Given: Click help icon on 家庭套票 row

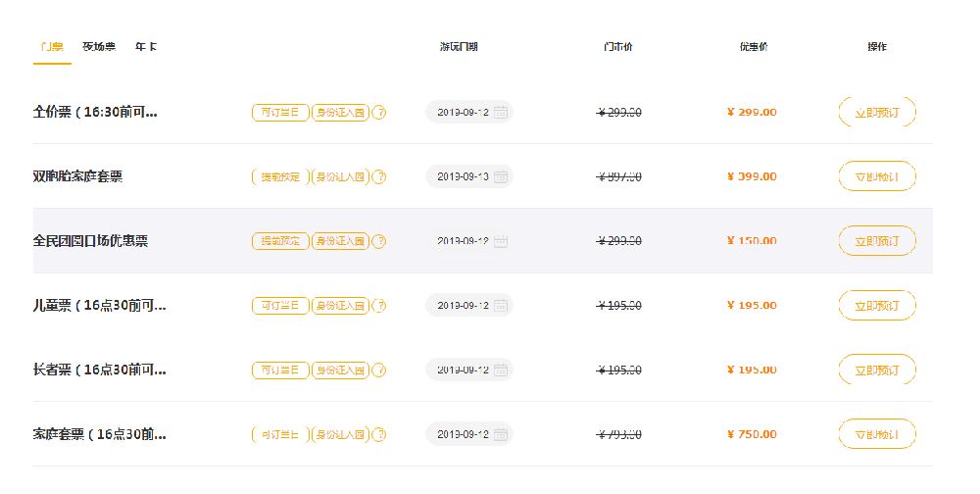Looking at the screenshot, I should coord(378,434).
